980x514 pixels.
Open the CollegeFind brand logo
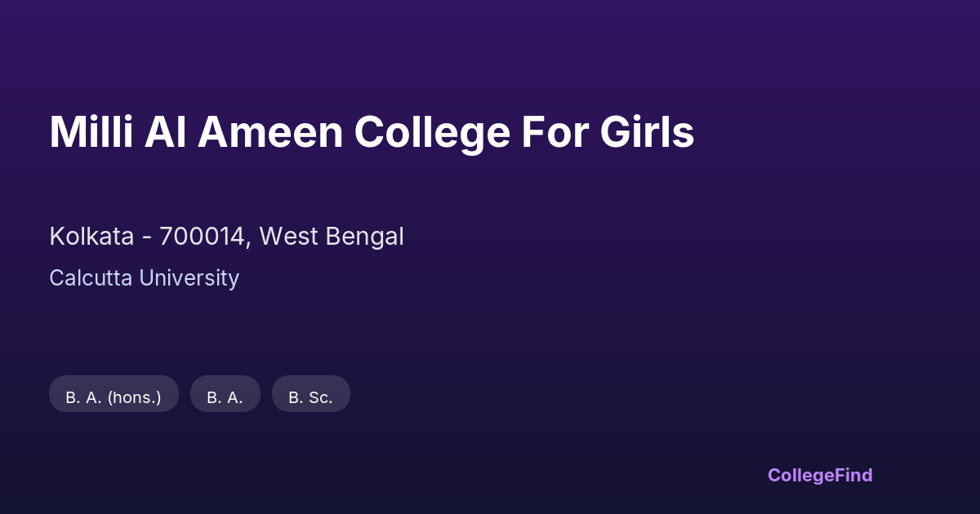click(x=820, y=475)
